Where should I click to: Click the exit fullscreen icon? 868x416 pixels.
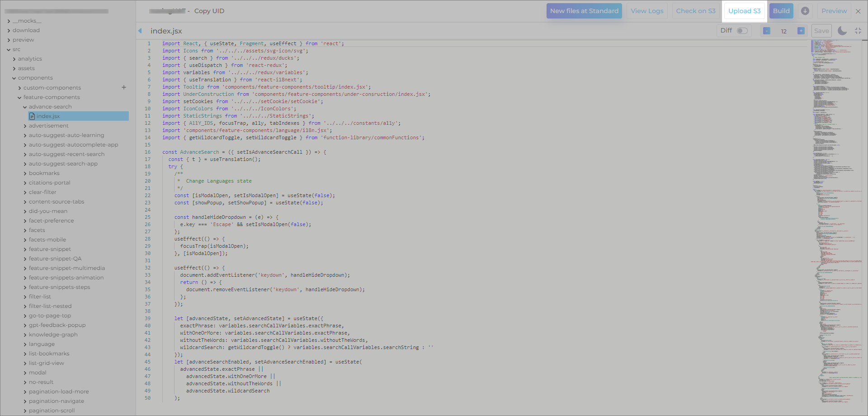[858, 31]
